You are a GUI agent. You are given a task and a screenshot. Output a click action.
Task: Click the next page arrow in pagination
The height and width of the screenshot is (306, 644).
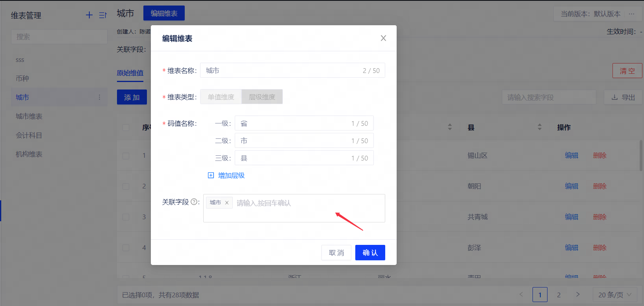click(x=578, y=295)
